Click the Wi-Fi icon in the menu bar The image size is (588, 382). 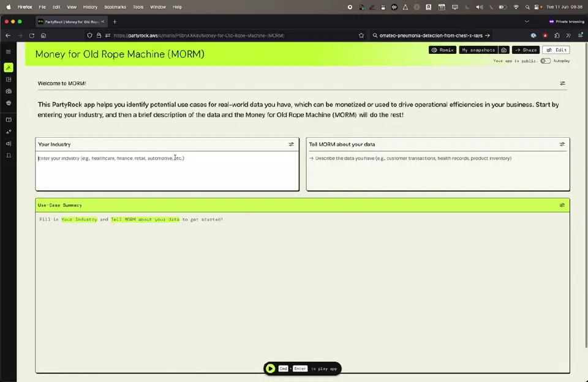pyautogui.click(x=516, y=7)
